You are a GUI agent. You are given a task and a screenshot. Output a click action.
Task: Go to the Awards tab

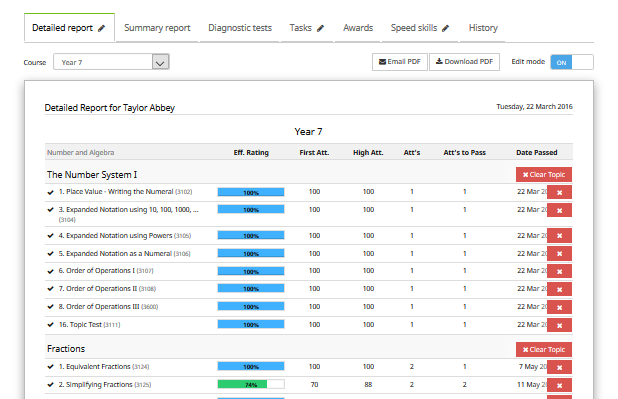coord(358,28)
